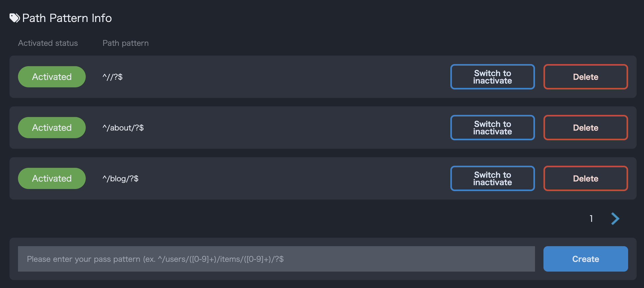The height and width of the screenshot is (288, 644).
Task: Click the Activated badge for ^/blog/?$ pattern
Action: (52, 178)
